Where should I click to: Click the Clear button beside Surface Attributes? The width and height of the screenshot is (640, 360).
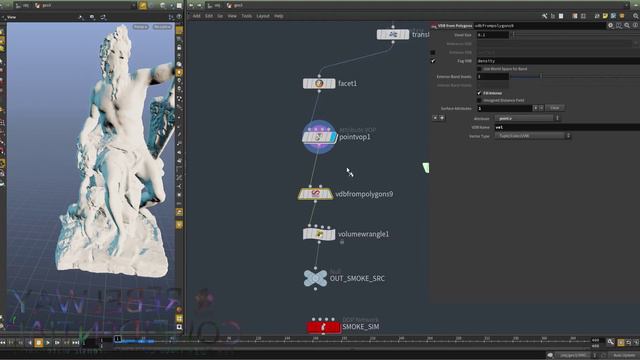555,108
